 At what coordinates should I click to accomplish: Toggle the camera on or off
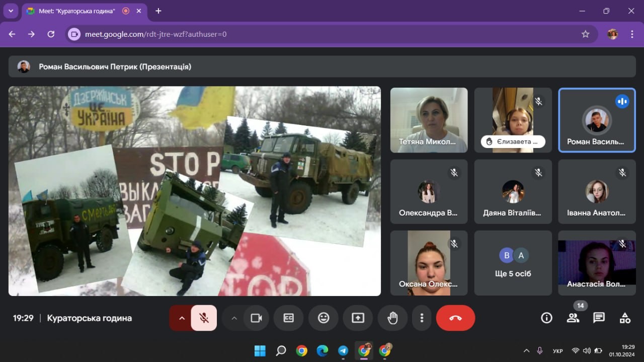pyautogui.click(x=257, y=318)
